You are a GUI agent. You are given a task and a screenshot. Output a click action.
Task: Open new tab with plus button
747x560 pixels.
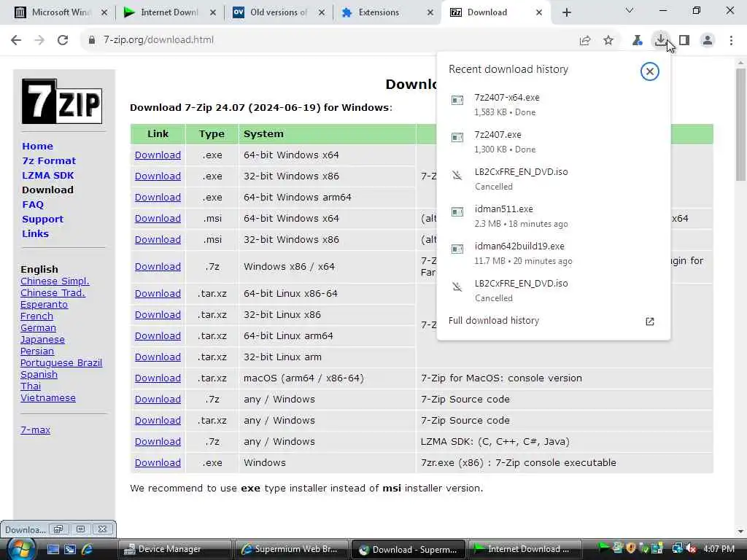click(x=566, y=12)
